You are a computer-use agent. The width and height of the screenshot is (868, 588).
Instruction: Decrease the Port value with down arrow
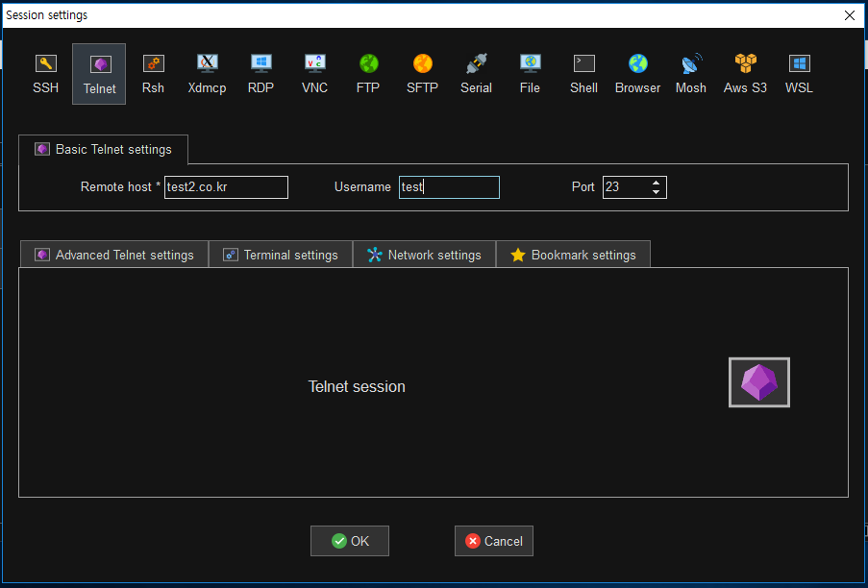(656, 192)
